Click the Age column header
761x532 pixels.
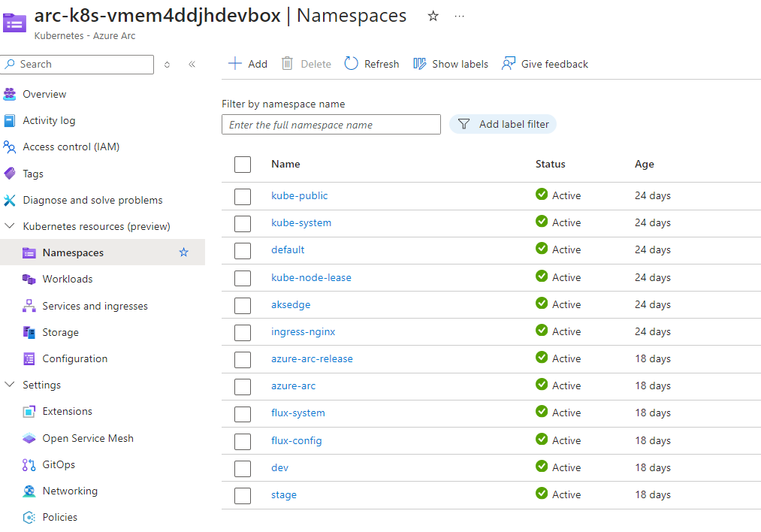(644, 164)
